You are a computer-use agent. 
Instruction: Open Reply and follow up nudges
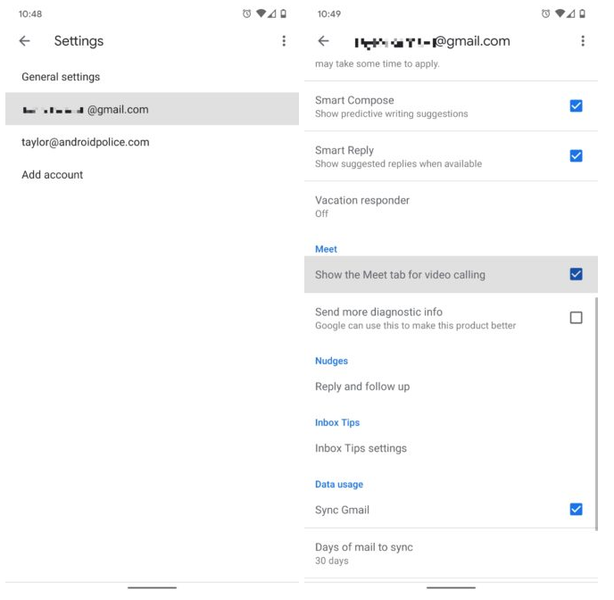click(451, 387)
